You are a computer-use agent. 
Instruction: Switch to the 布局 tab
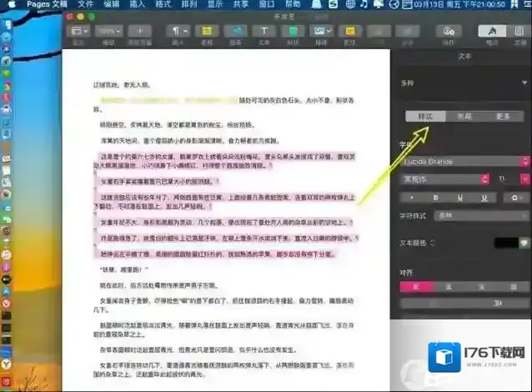[x=464, y=117]
